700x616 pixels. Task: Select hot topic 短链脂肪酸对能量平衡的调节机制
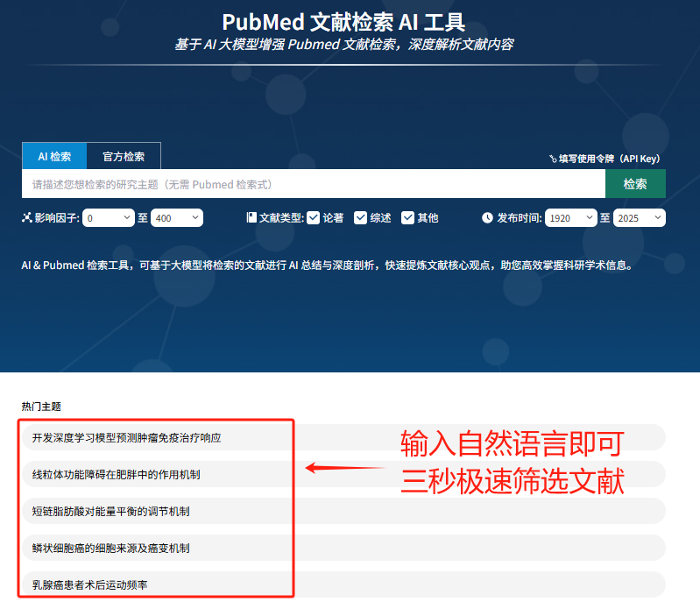pos(343,511)
